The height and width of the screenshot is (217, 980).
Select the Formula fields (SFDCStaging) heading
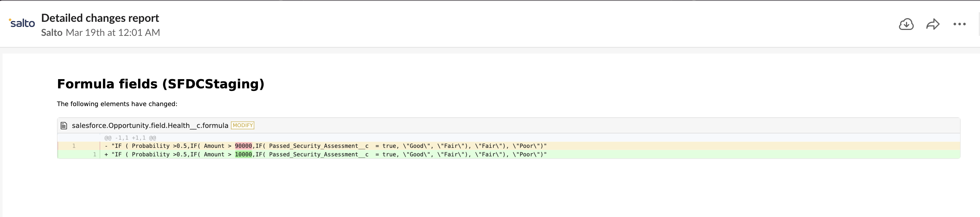point(161,84)
